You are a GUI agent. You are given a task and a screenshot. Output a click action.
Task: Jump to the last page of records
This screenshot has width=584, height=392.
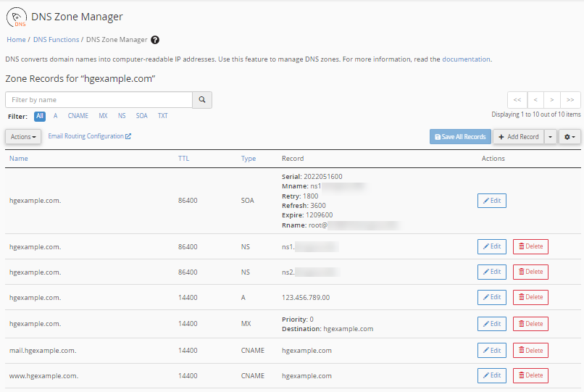tap(571, 100)
